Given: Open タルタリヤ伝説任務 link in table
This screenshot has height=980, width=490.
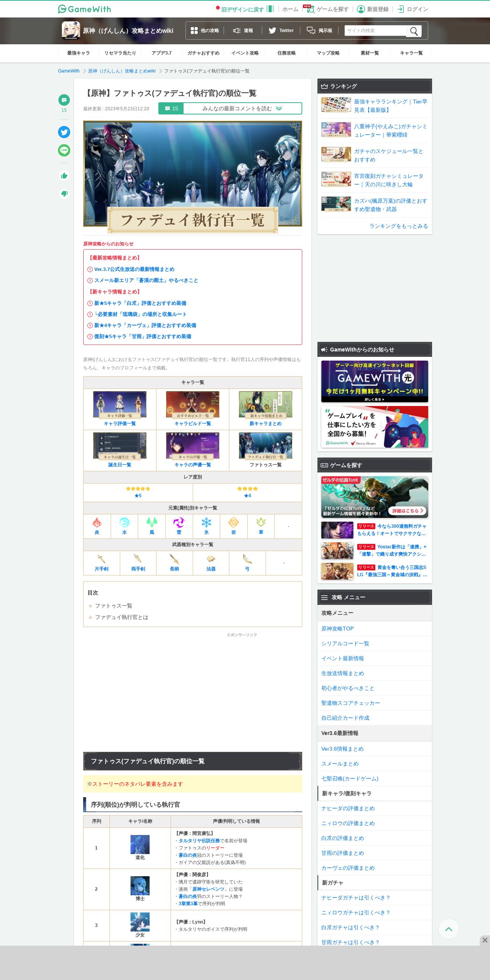Looking at the screenshot, I should 199,841.
